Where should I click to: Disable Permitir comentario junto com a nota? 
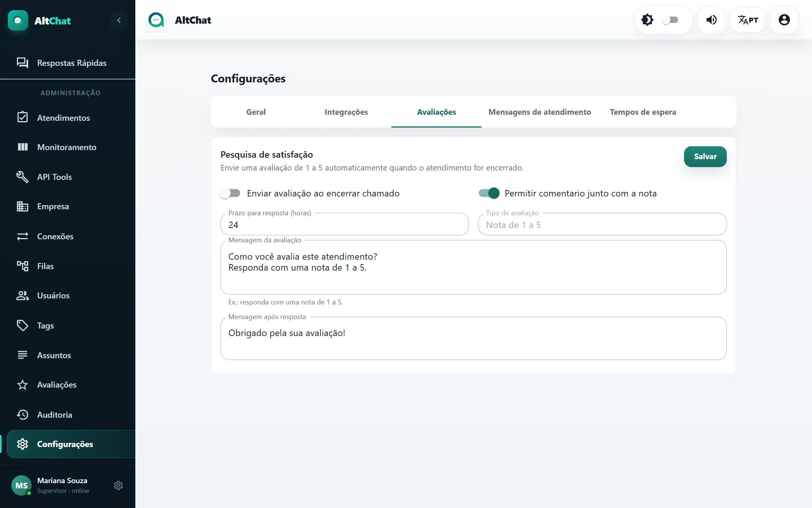tap(489, 193)
